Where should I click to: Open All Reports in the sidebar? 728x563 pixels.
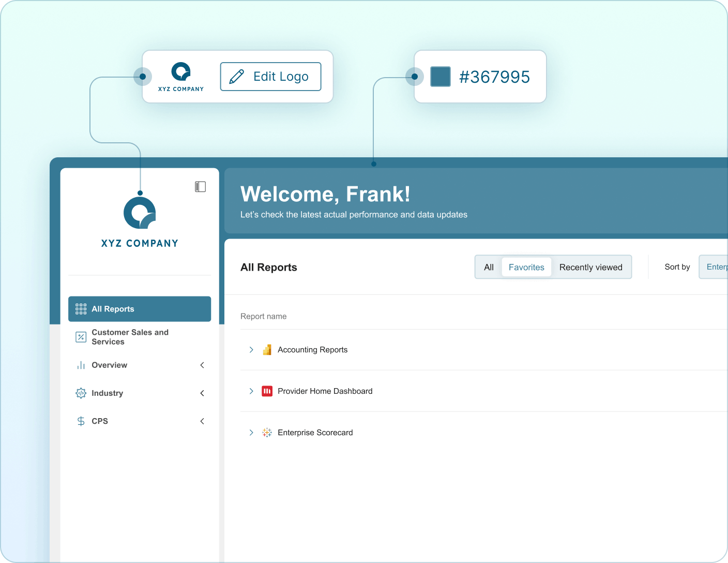click(x=140, y=309)
